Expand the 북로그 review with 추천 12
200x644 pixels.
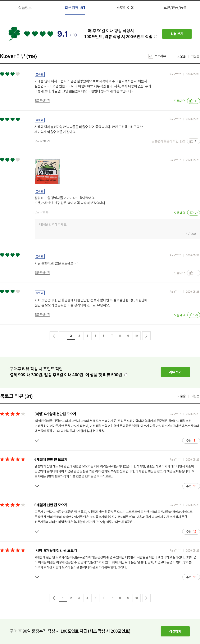37,531
